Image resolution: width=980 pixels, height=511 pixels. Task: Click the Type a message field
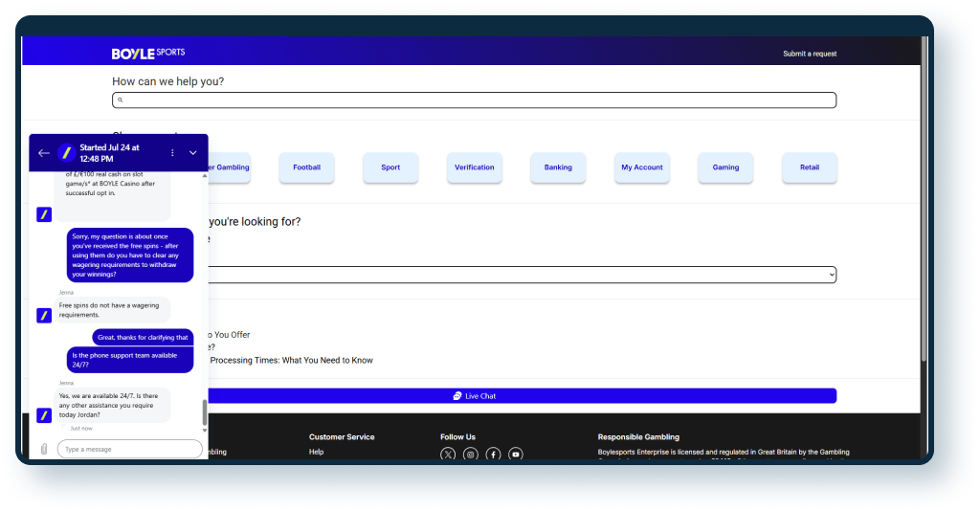[x=129, y=449]
